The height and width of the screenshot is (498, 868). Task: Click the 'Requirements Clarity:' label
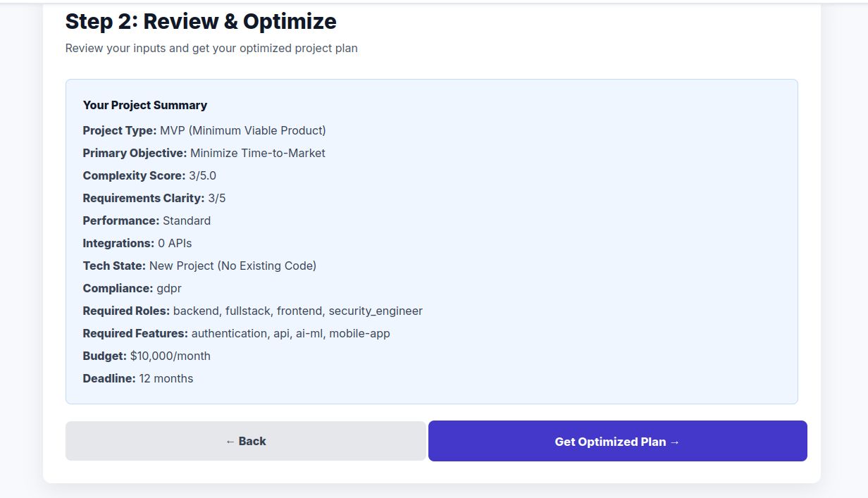(x=144, y=198)
